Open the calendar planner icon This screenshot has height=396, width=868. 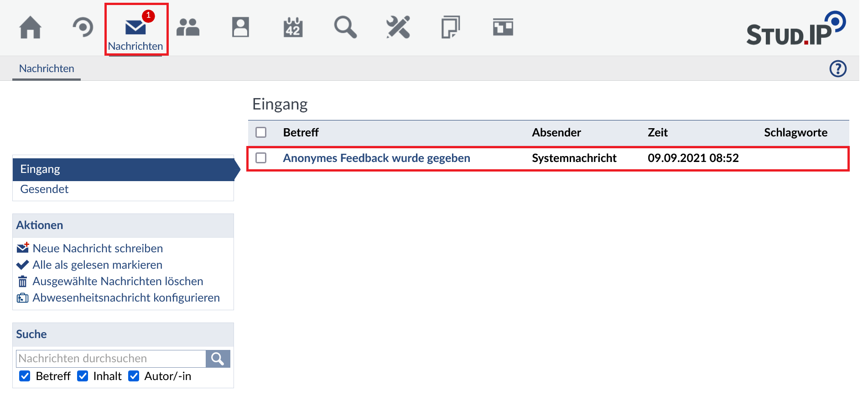click(293, 27)
